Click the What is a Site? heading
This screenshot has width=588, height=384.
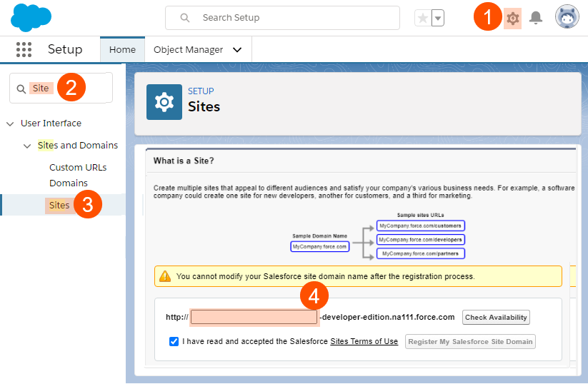[x=184, y=161]
